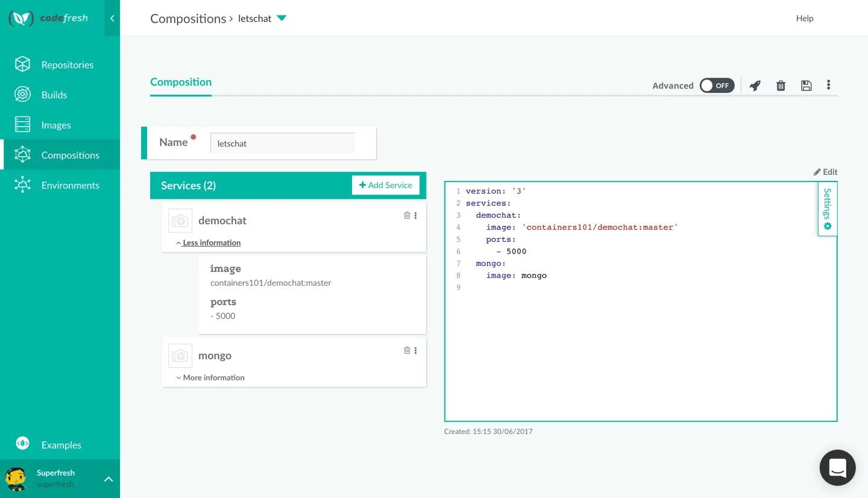Click the Environments icon in sidebar

click(x=22, y=185)
